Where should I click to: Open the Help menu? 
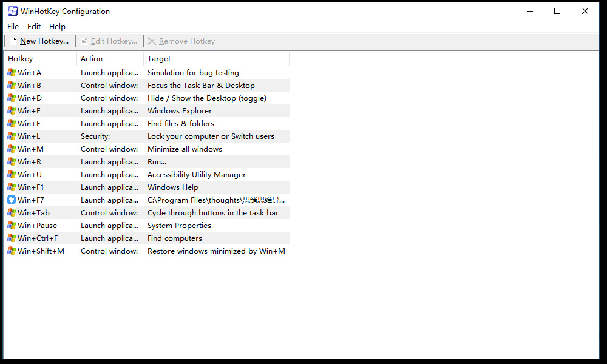point(57,26)
